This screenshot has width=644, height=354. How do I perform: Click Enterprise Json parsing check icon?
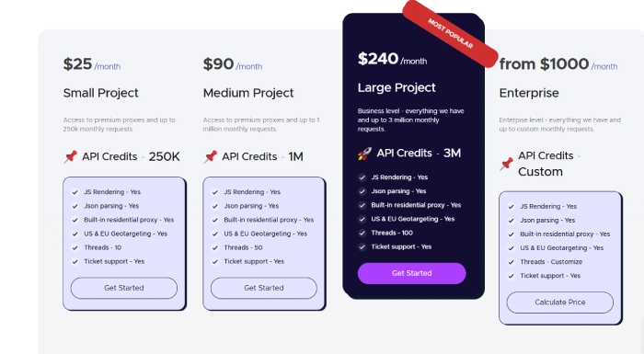[x=511, y=221]
